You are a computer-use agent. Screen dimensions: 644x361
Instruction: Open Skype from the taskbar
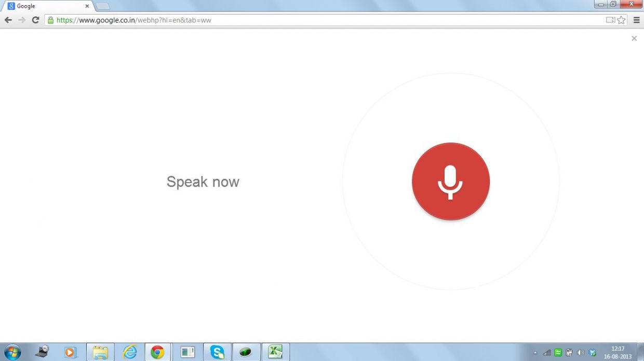pos(217,352)
